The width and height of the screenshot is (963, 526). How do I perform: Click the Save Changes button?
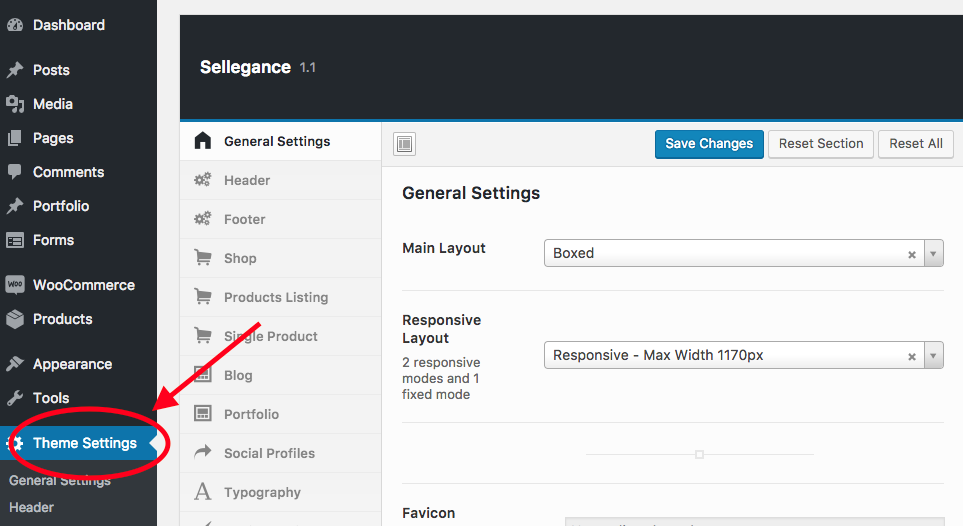click(x=709, y=144)
